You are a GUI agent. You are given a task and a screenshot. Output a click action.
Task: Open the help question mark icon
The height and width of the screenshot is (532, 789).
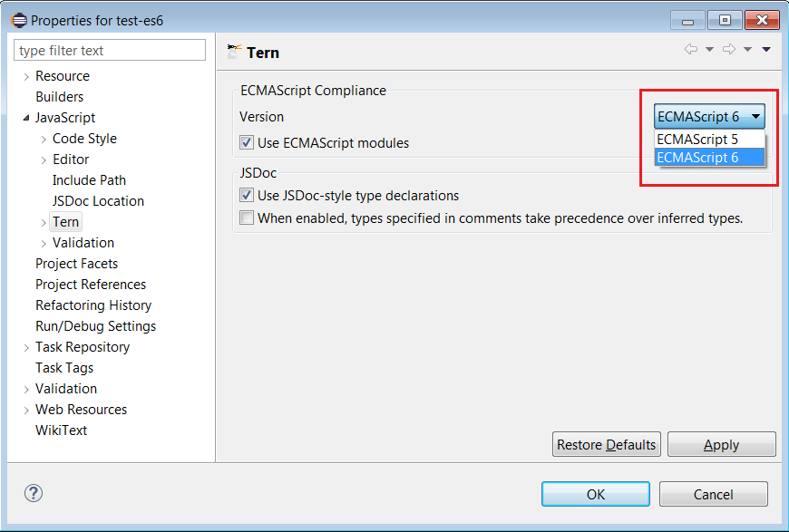[x=34, y=493]
